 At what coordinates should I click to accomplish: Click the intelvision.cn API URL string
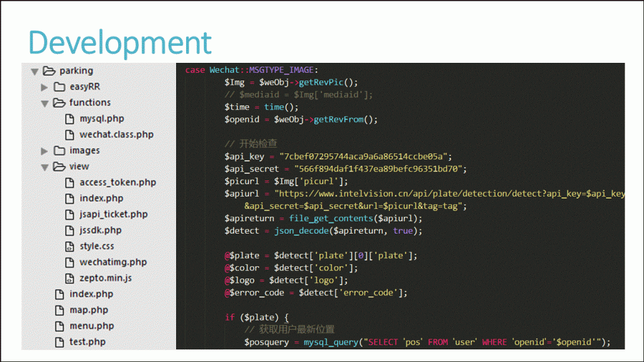click(450, 194)
